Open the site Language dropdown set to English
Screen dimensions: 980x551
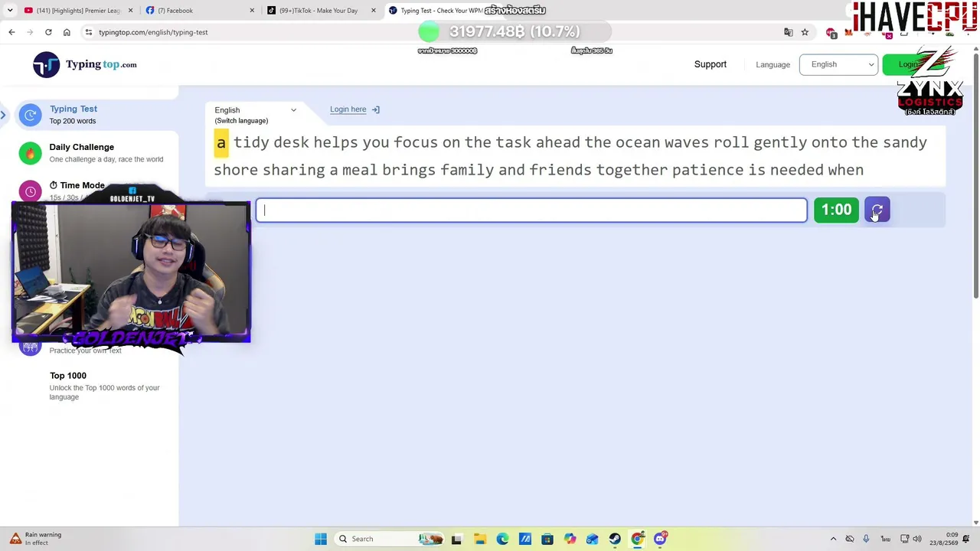point(838,64)
